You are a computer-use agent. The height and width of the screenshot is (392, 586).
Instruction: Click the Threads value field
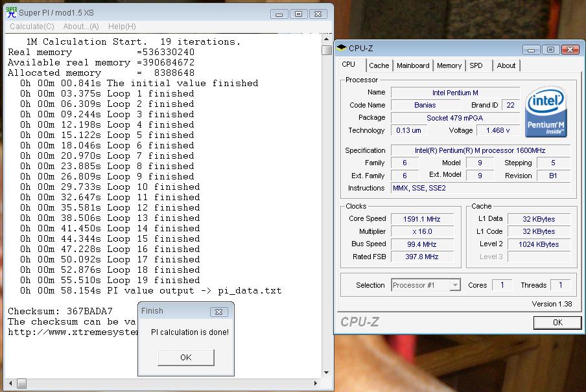[561, 284]
